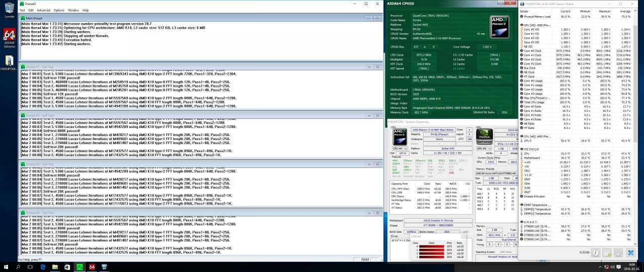The width and height of the screenshot is (644, 272).
Task: Click the taskbar search icon
Action: pos(18,267)
